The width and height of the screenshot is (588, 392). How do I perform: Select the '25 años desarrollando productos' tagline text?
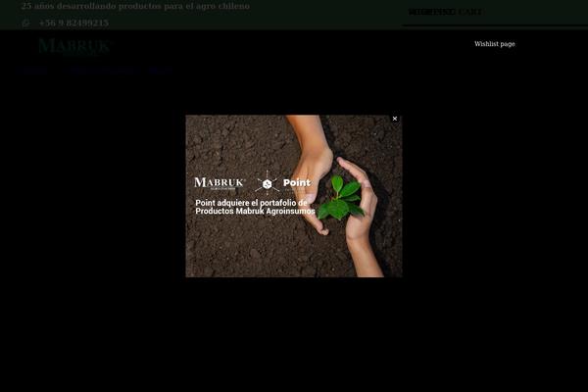(135, 6)
